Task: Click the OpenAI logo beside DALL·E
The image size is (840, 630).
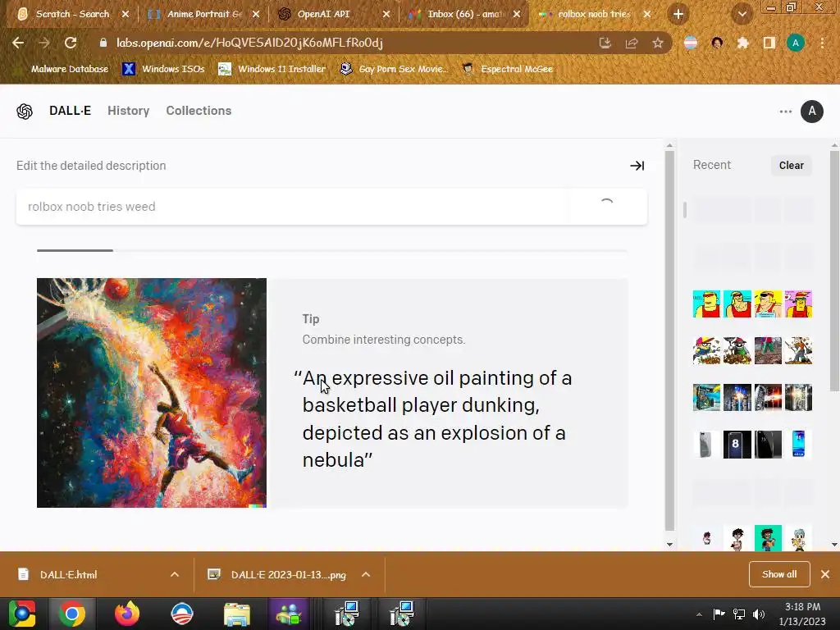Action: (24, 112)
